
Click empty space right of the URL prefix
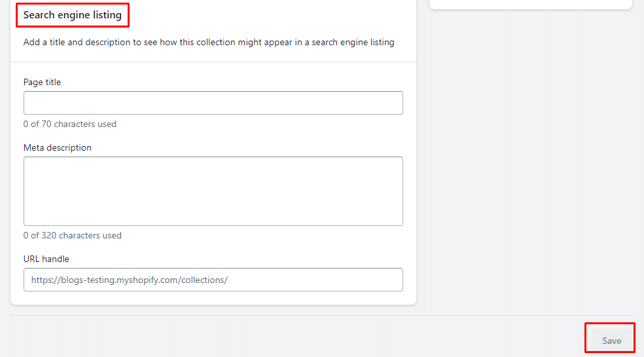click(x=314, y=280)
